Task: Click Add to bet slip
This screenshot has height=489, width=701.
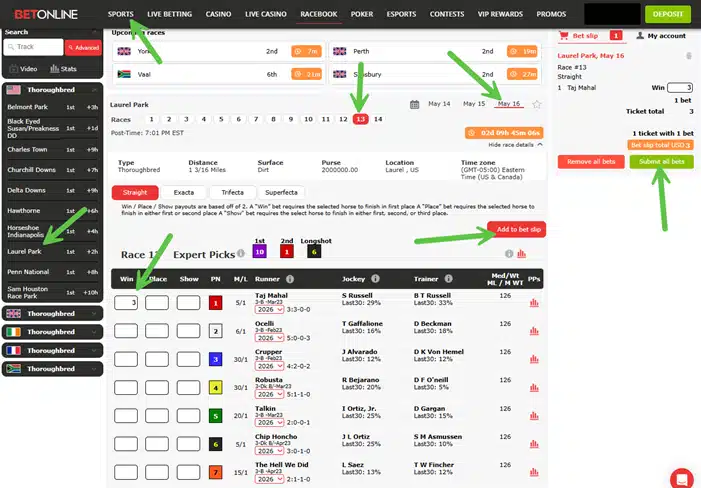Action: pyautogui.click(x=517, y=229)
